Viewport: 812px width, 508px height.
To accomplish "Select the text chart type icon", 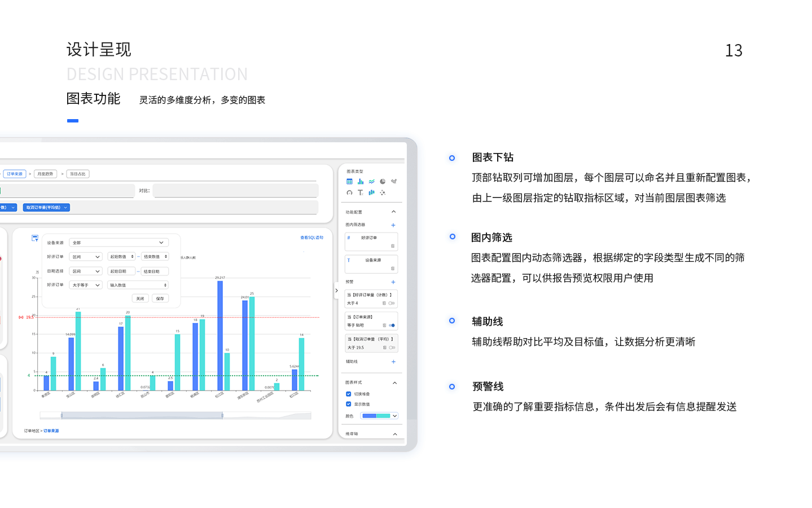I will [x=361, y=192].
